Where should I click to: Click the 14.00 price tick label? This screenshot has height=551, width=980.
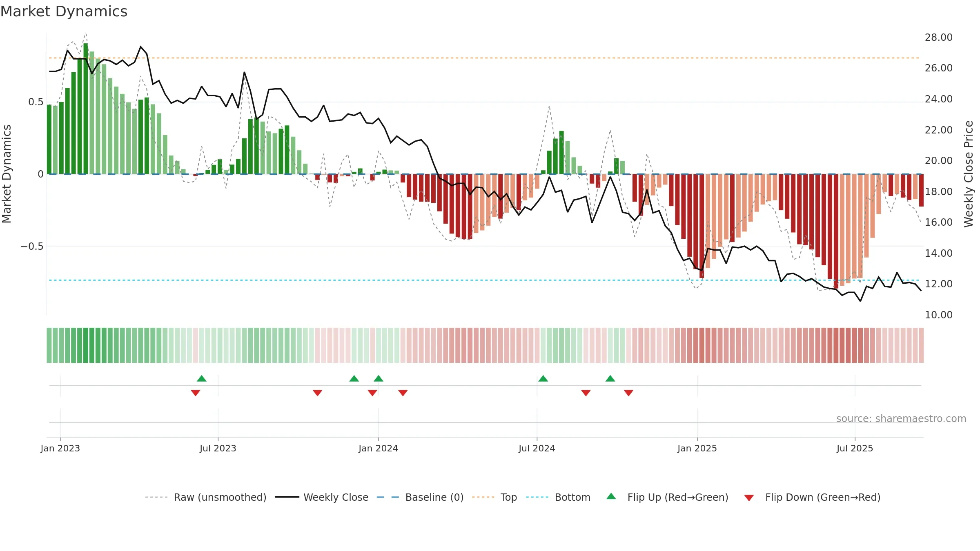click(939, 253)
